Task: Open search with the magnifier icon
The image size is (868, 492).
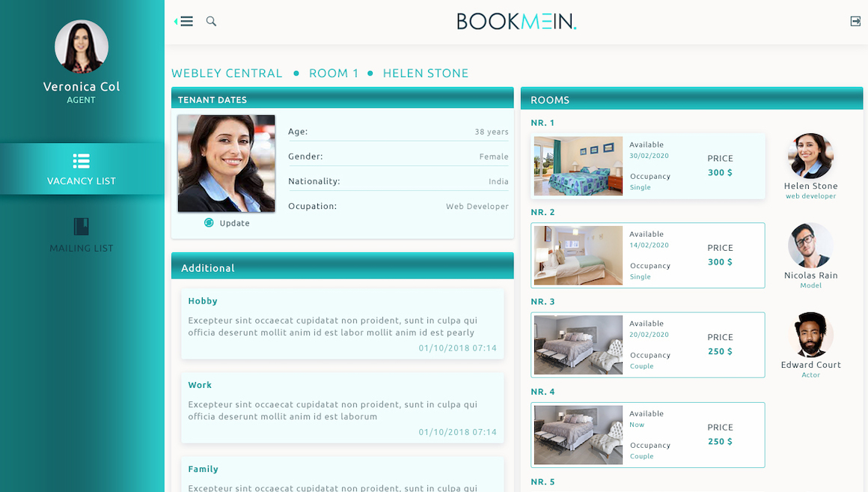Action: pos(211,21)
